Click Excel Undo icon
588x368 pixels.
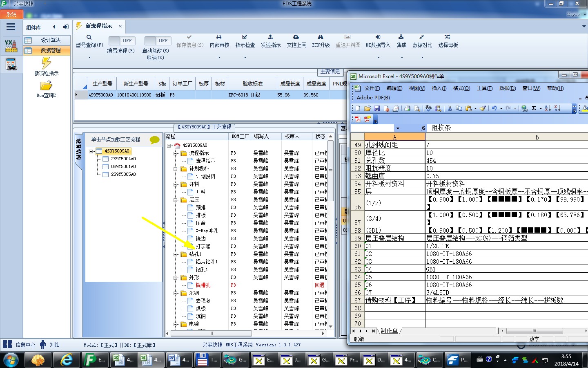[x=494, y=108]
